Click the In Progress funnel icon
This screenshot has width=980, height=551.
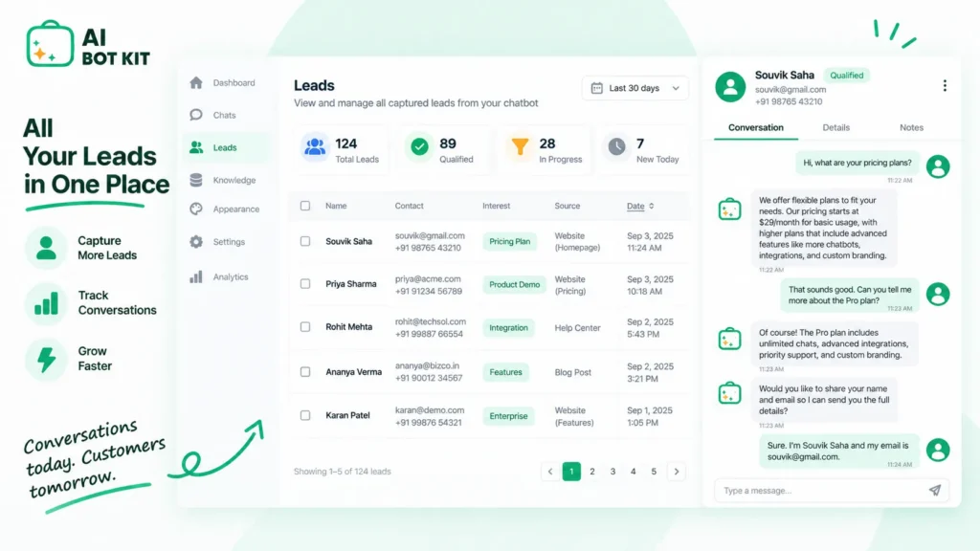520,146
